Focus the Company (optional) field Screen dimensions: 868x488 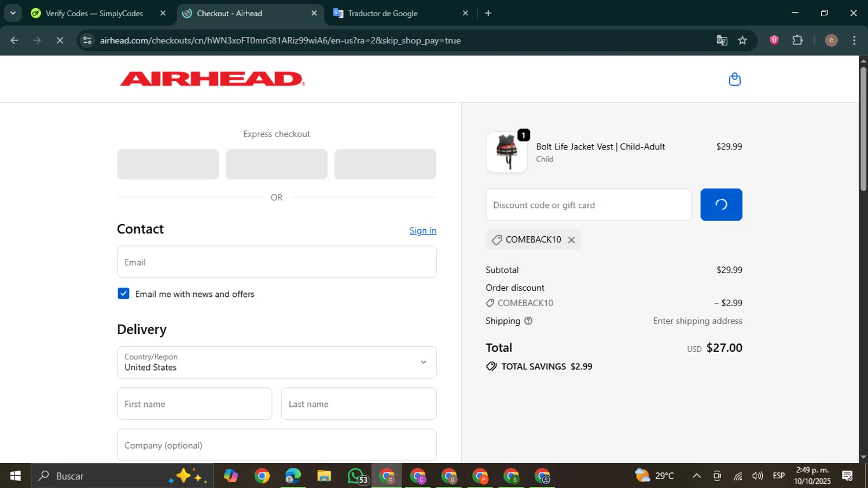click(x=277, y=445)
